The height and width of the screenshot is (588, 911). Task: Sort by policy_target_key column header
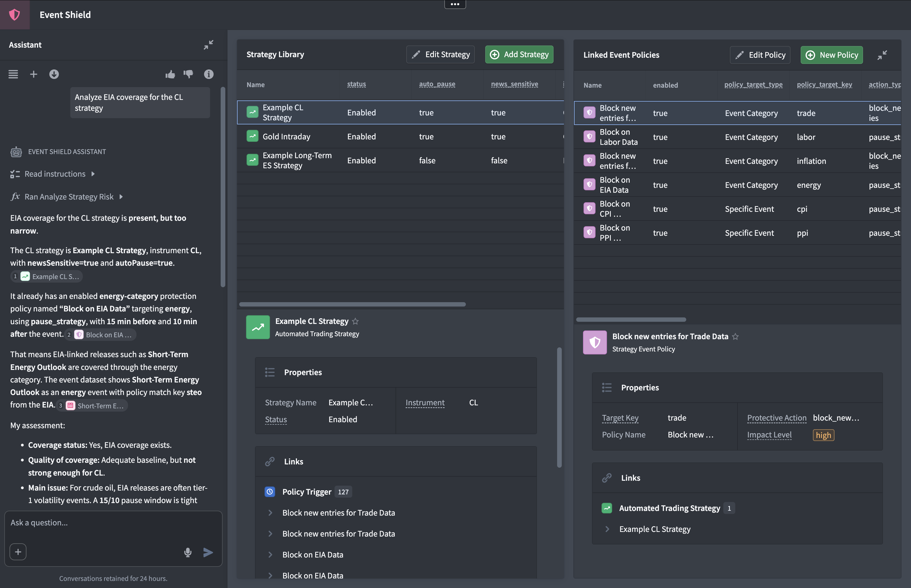824,85
